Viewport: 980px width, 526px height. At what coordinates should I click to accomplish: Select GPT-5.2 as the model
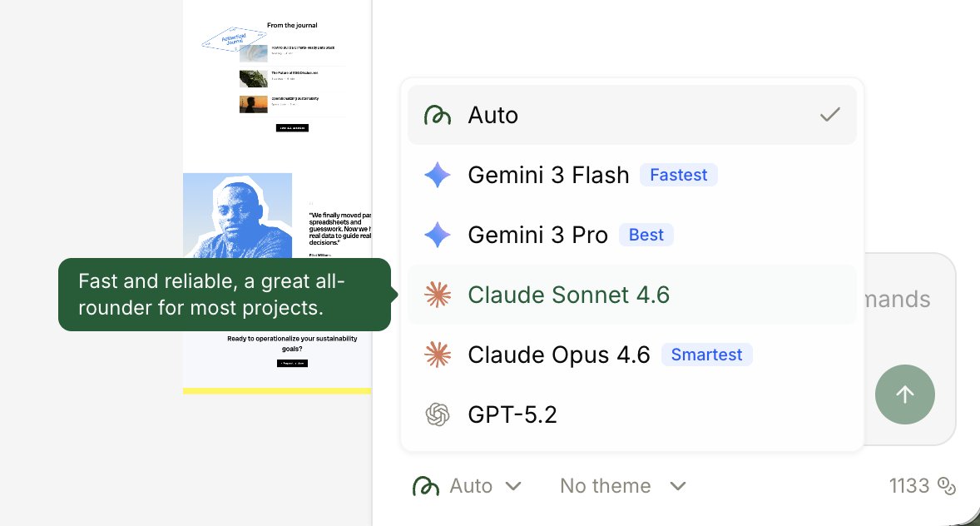[512, 414]
